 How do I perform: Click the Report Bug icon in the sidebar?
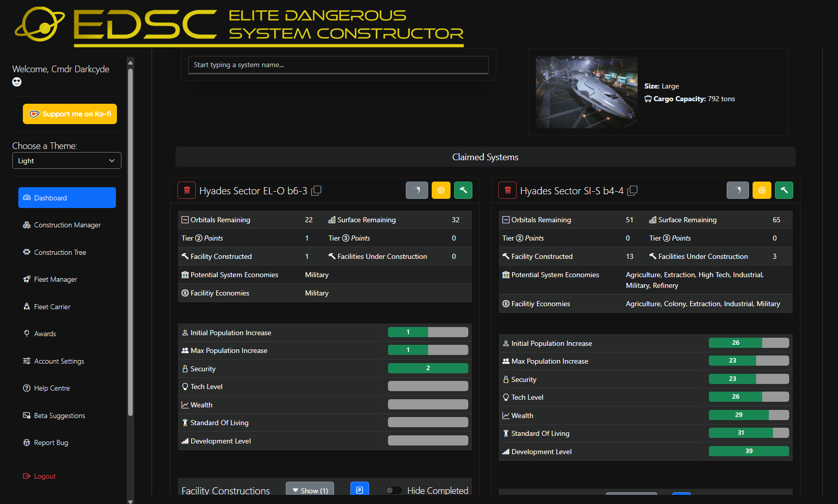(x=27, y=442)
